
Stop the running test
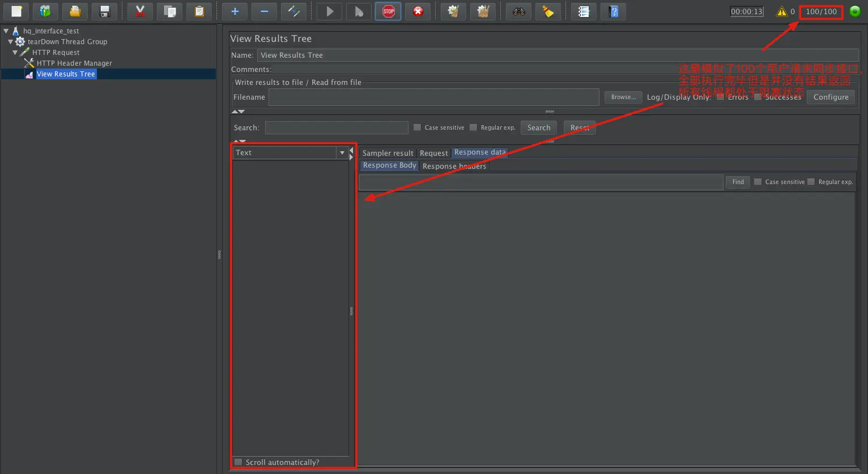[x=388, y=11]
